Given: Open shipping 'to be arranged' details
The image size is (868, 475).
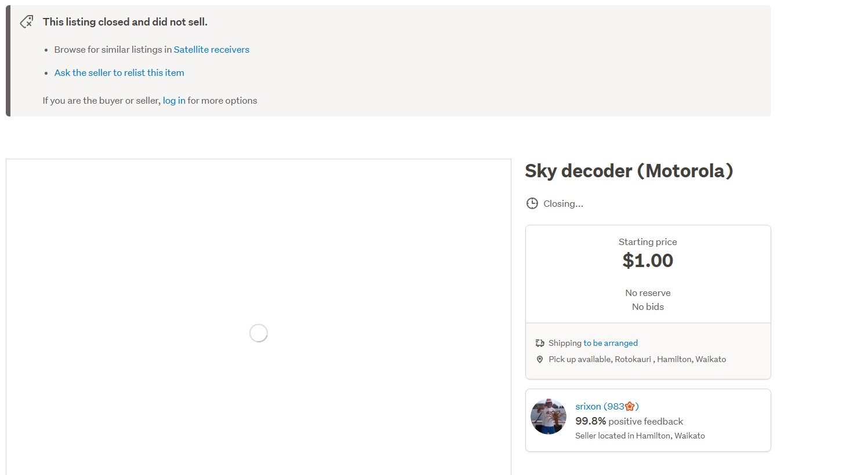Looking at the screenshot, I should tap(611, 343).
